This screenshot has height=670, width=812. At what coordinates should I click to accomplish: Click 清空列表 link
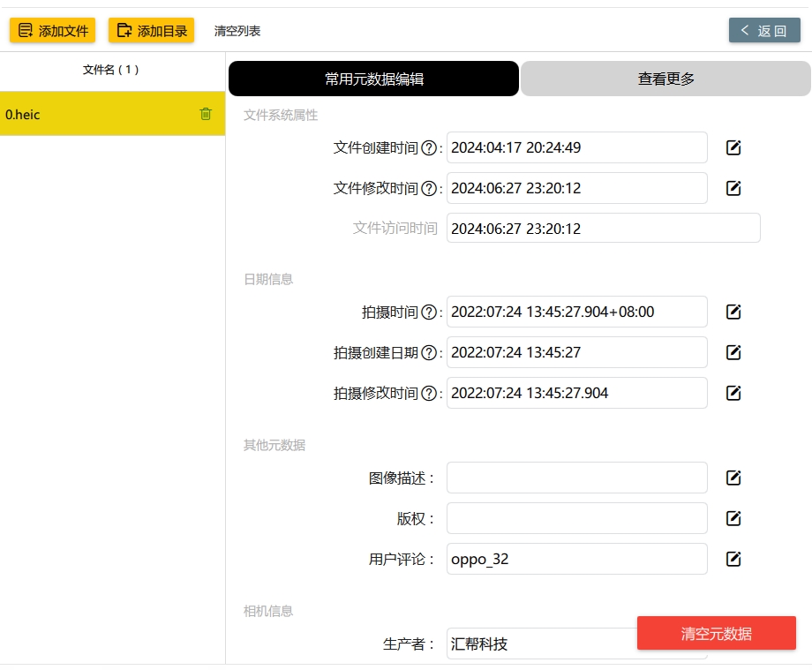click(x=237, y=31)
